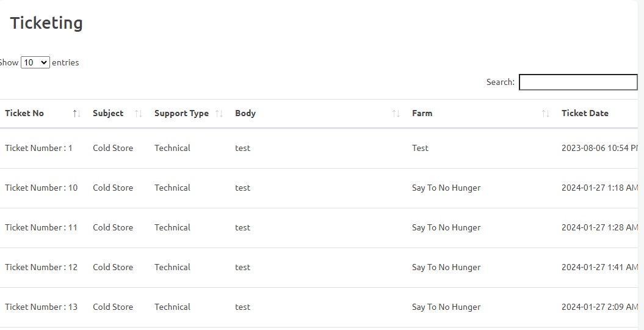Click the Body column sort icon
644x330 pixels.
396,114
